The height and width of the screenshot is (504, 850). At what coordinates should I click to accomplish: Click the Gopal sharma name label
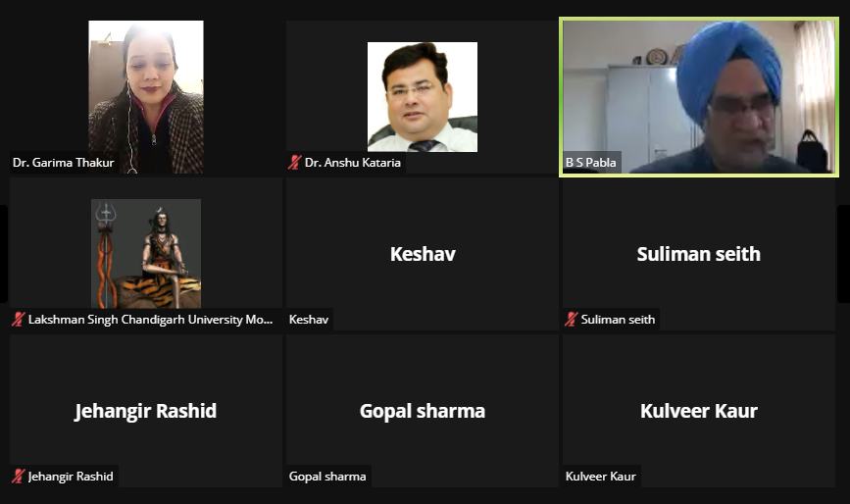(327, 476)
